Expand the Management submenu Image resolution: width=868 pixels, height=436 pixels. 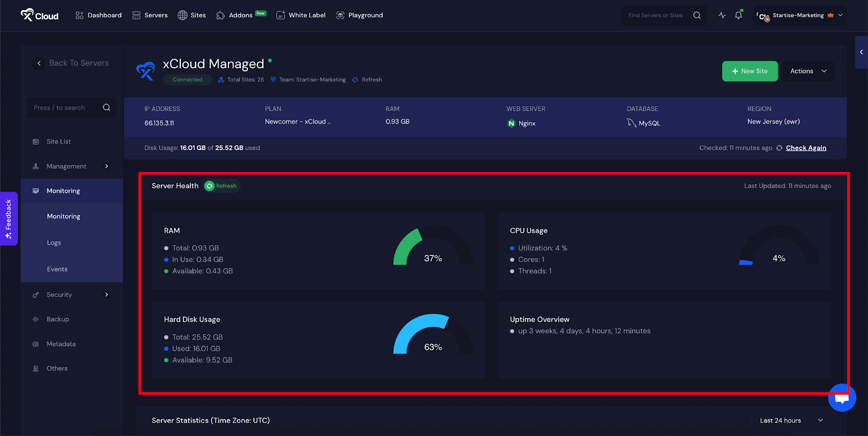[106, 166]
